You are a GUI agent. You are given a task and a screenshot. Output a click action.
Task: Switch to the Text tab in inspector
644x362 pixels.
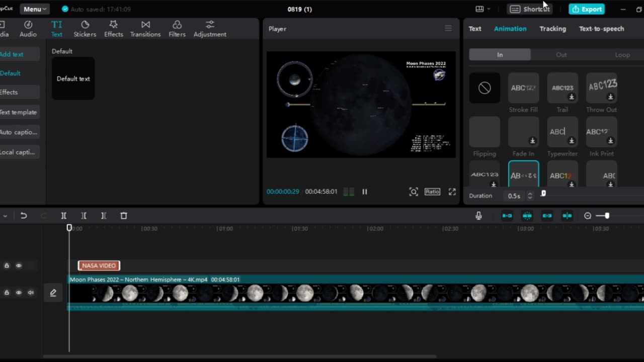click(475, 29)
